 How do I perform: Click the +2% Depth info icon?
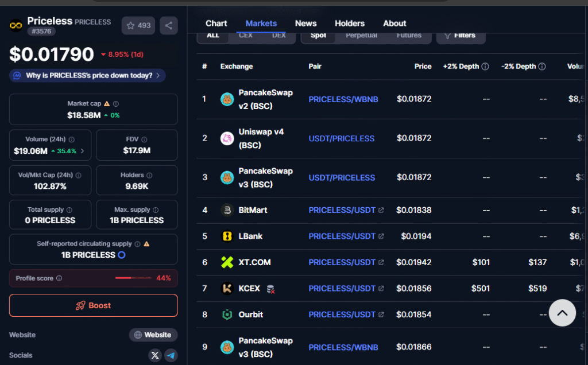pyautogui.click(x=485, y=67)
